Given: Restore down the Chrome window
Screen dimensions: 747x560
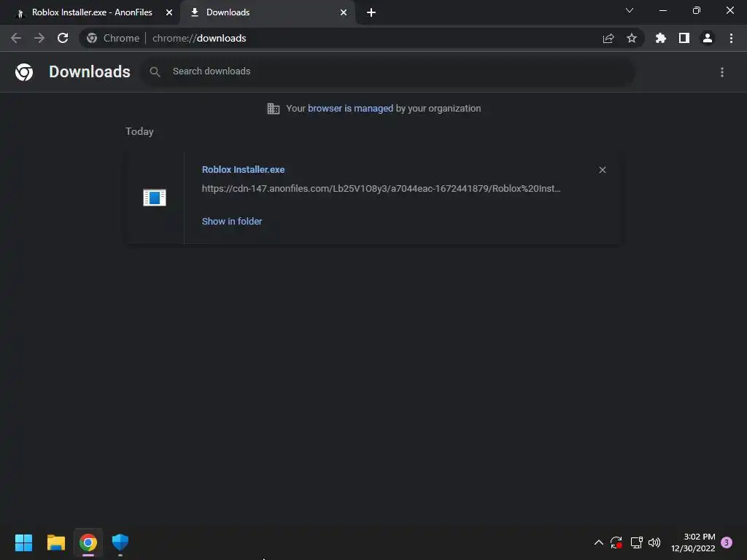Looking at the screenshot, I should (x=697, y=10).
